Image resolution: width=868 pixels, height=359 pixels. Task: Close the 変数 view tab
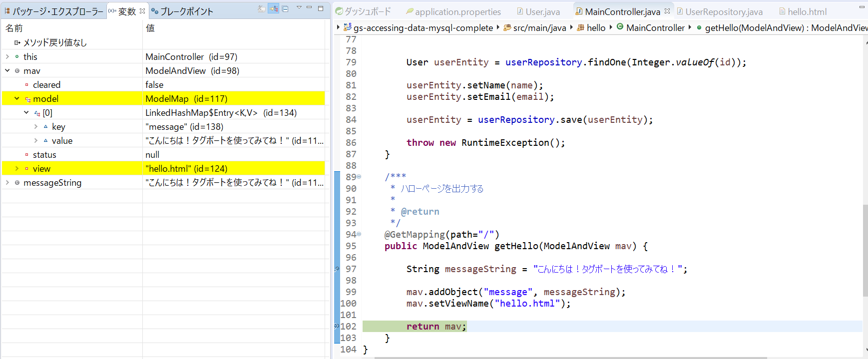click(x=142, y=10)
